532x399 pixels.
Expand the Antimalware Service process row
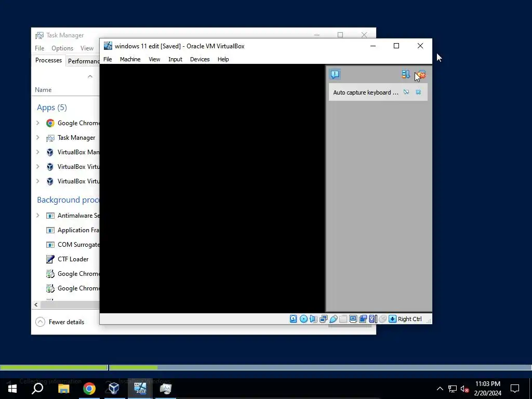coord(37,215)
